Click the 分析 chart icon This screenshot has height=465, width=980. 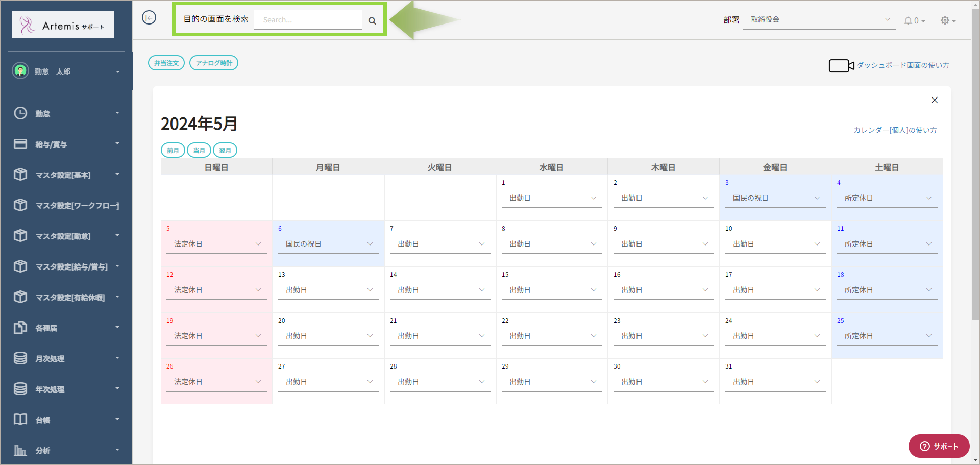pos(20,450)
